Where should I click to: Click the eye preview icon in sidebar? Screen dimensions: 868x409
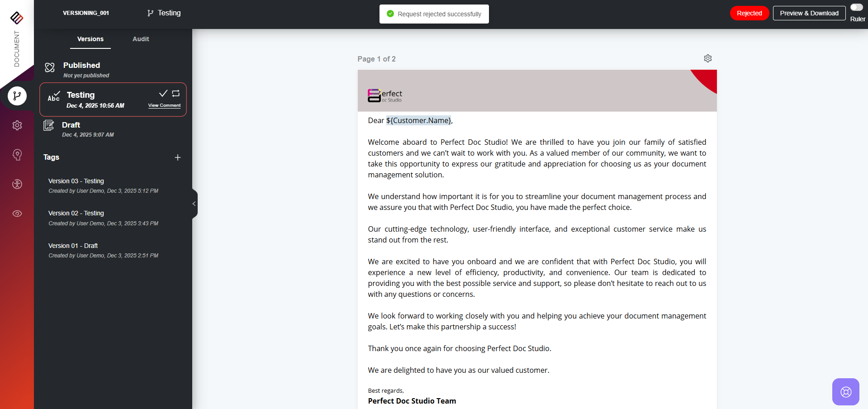(x=17, y=214)
